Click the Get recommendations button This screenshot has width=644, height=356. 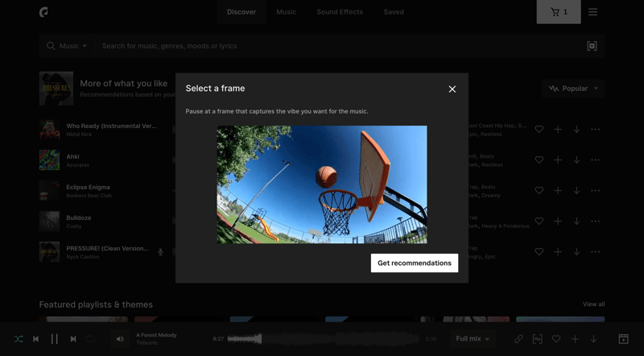(x=414, y=263)
